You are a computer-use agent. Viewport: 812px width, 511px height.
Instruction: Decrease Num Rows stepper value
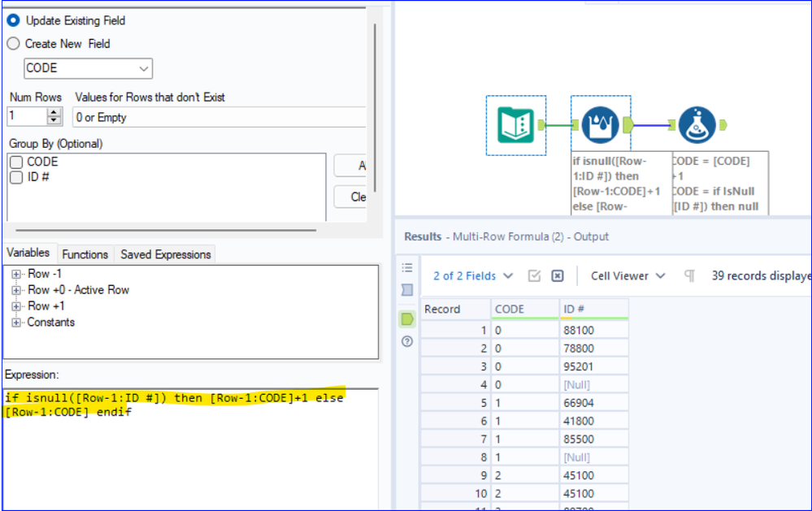tap(54, 120)
